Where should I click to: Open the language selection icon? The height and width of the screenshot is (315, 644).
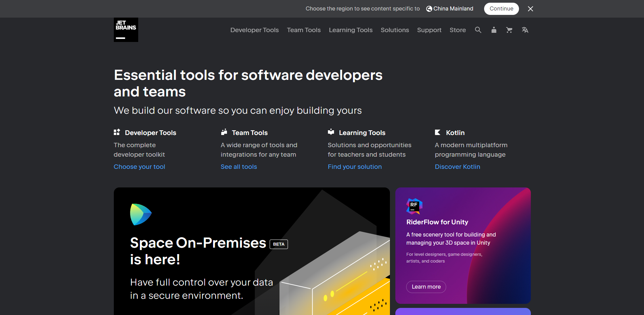coord(525,30)
